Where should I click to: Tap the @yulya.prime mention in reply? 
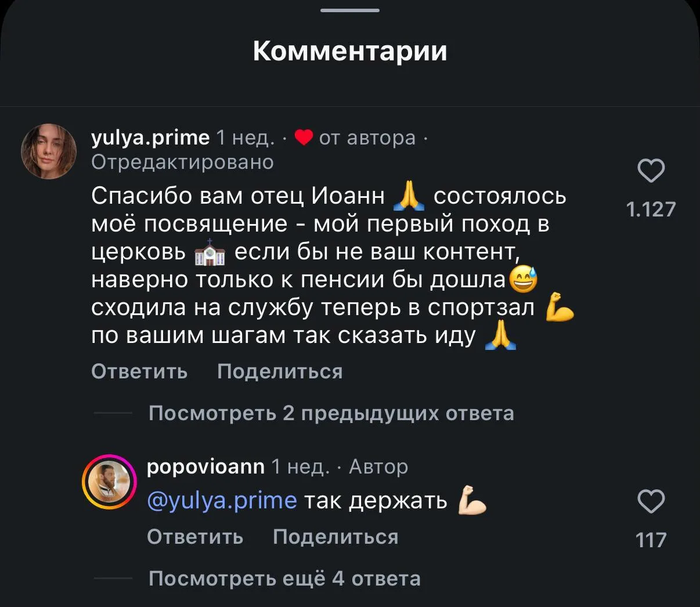[222, 500]
